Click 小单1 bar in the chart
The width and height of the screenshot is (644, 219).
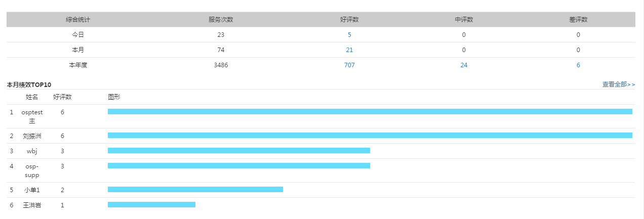[x=195, y=190]
